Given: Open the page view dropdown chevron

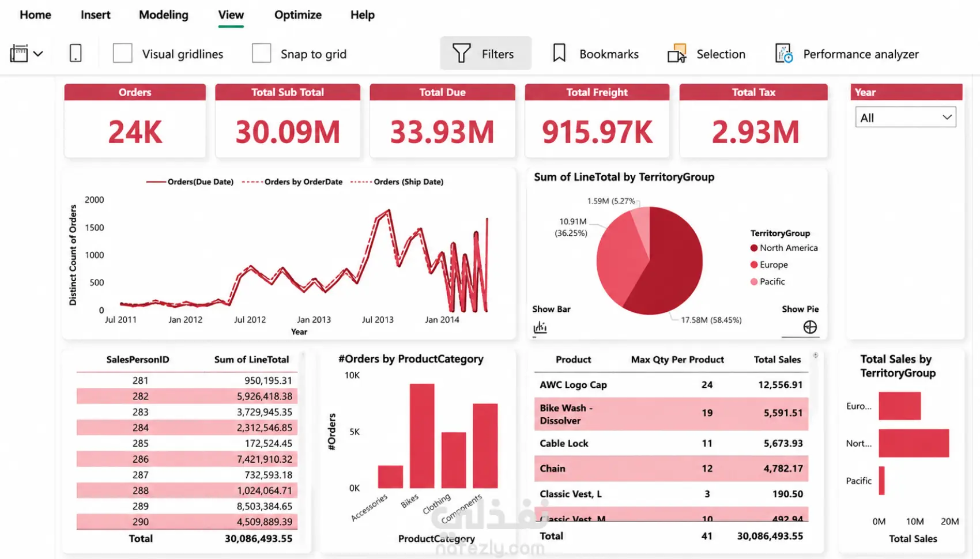Looking at the screenshot, I should [x=38, y=54].
